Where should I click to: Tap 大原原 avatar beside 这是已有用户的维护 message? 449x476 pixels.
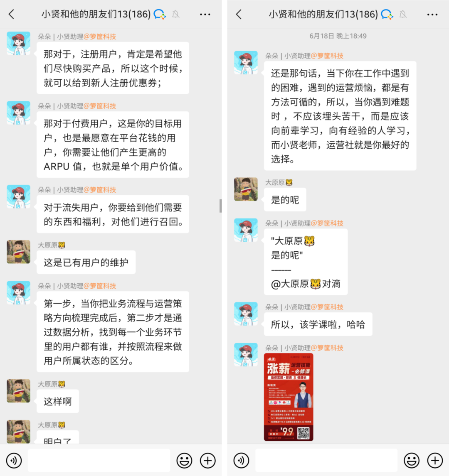[x=19, y=252]
